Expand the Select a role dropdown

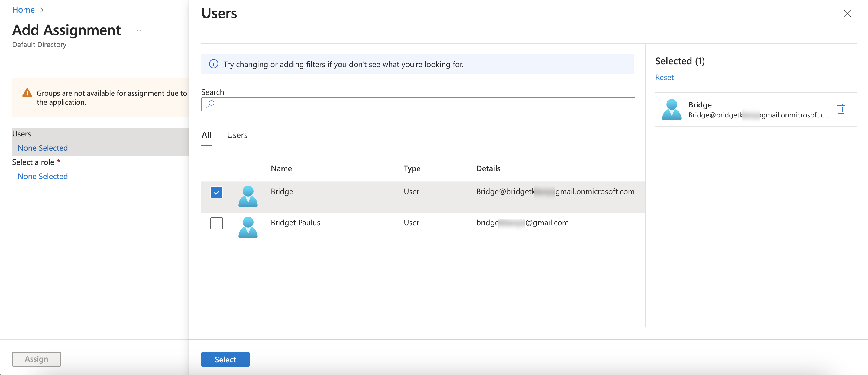point(43,176)
